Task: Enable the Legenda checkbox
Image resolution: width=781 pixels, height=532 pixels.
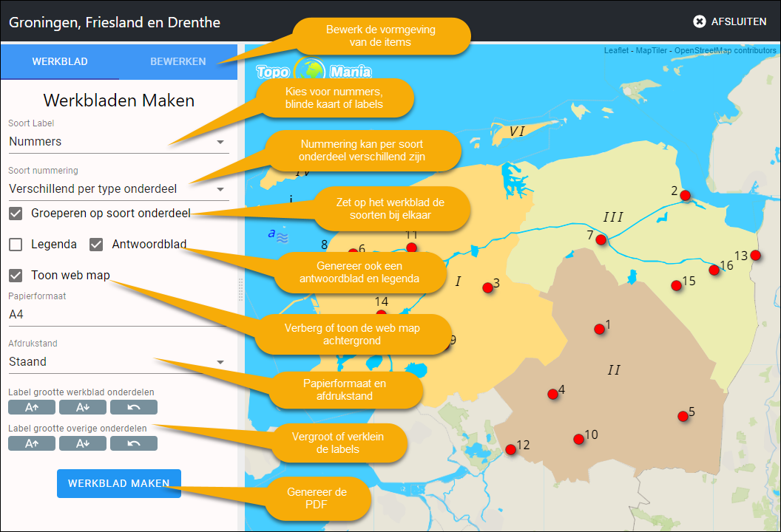Action: 16,244
